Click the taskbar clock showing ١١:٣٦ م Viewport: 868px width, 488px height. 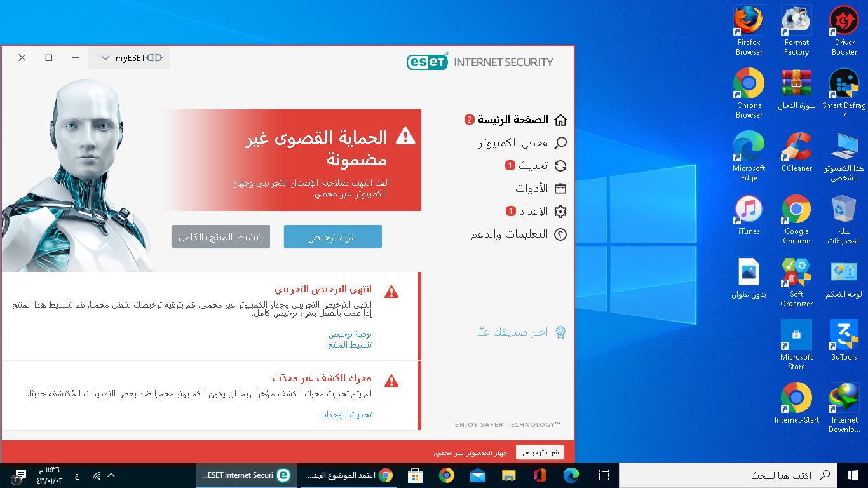pyautogui.click(x=50, y=475)
